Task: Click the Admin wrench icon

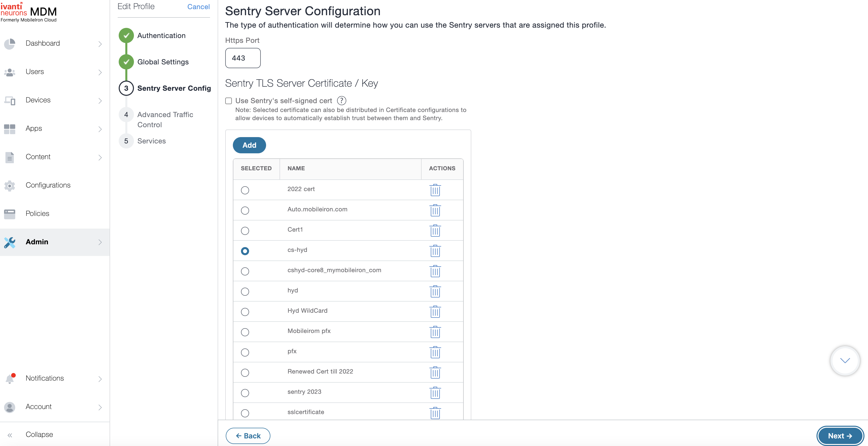Action: pyautogui.click(x=10, y=242)
